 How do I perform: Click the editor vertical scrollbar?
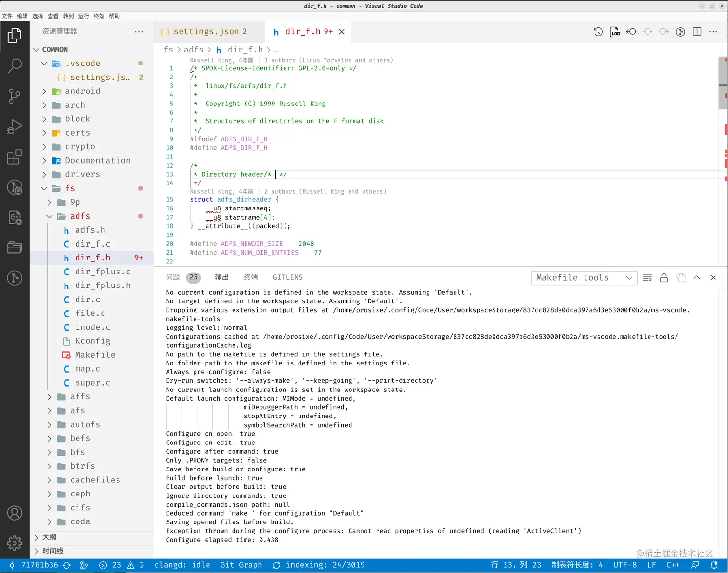pyautogui.click(x=723, y=83)
